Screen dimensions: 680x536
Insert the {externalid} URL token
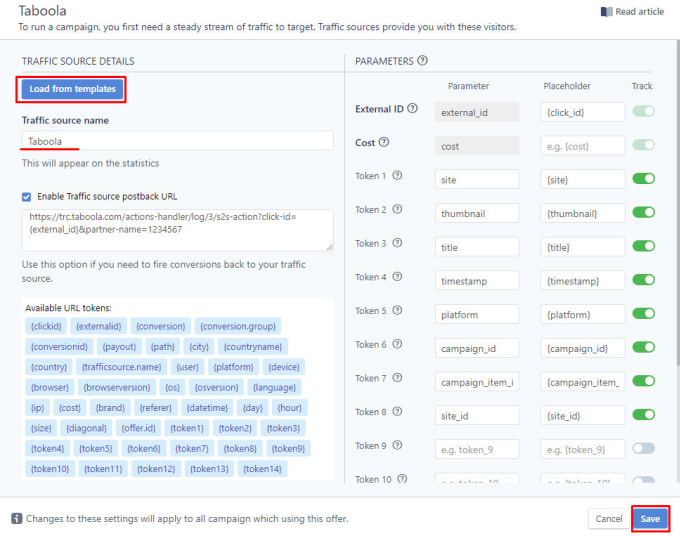99,326
